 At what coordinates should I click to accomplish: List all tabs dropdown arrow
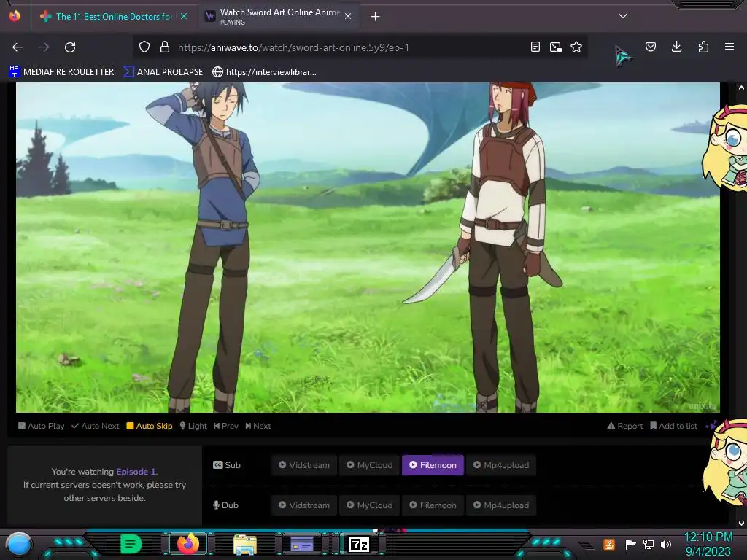(x=623, y=16)
